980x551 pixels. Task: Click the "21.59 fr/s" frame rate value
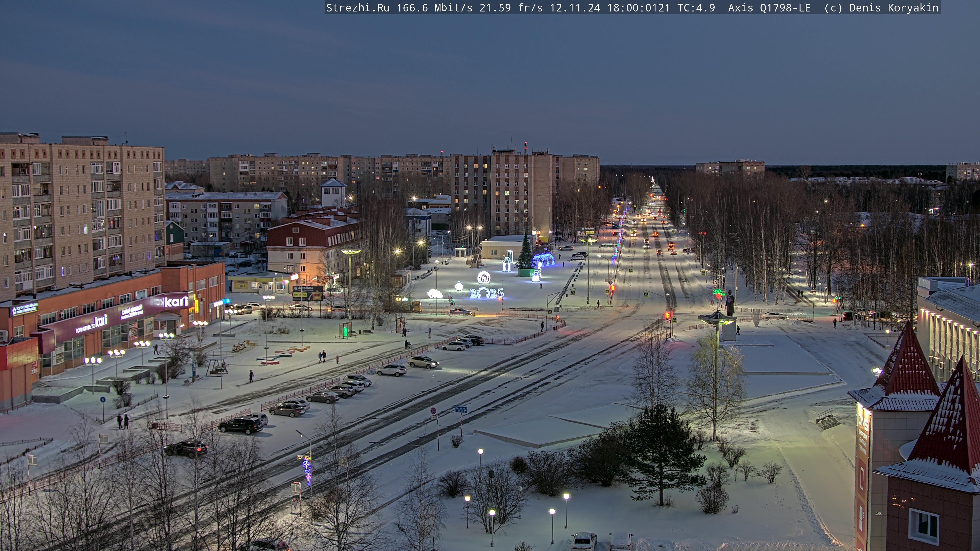511,8
